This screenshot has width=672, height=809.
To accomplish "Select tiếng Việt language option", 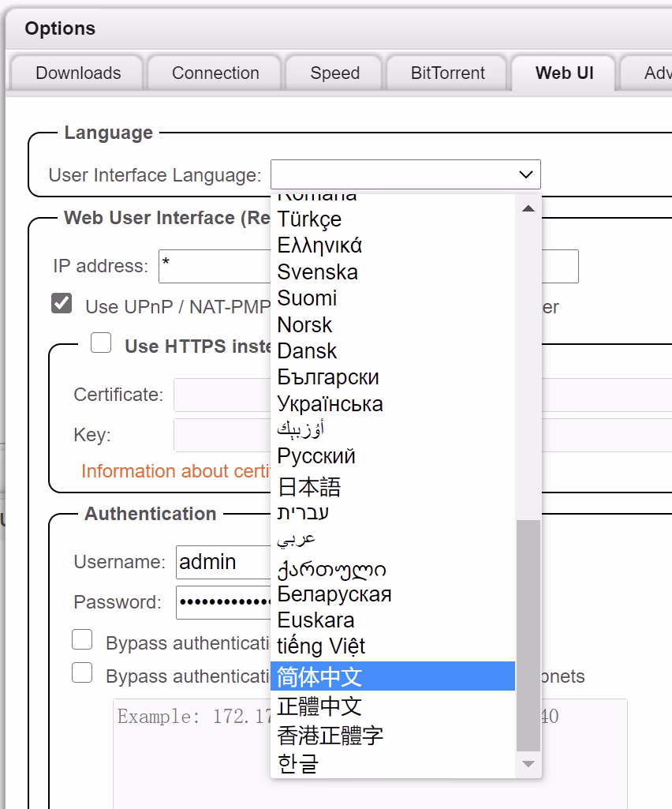I will pos(321,646).
